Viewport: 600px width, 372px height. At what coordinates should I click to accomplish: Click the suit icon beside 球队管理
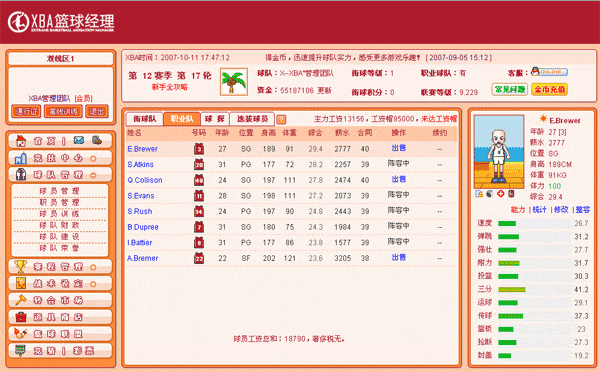[x=21, y=175]
